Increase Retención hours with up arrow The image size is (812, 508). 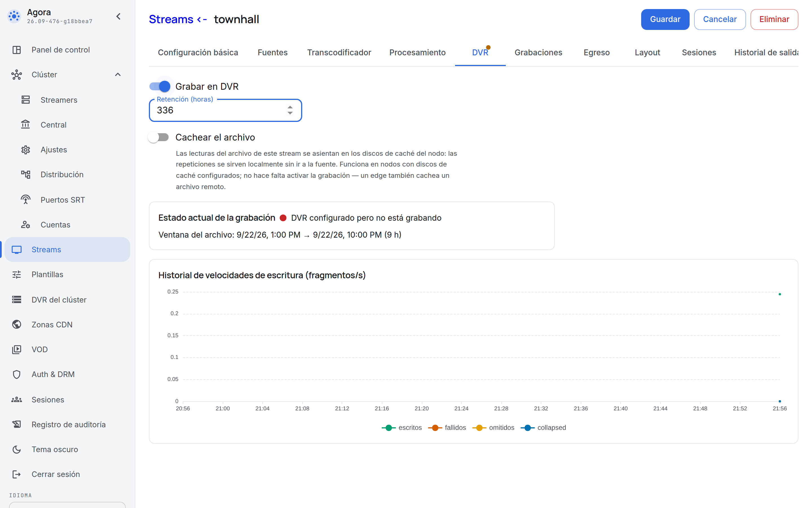click(290, 107)
